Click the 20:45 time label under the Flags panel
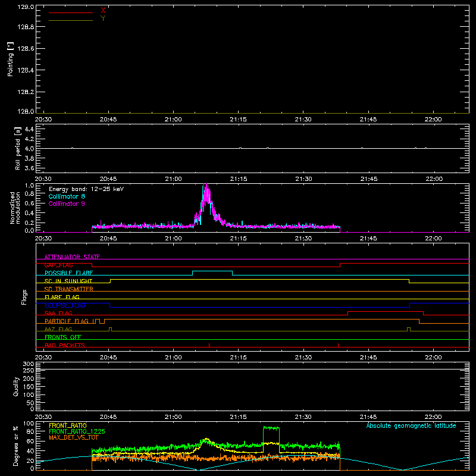The height and width of the screenshot is (476, 476). (108, 358)
